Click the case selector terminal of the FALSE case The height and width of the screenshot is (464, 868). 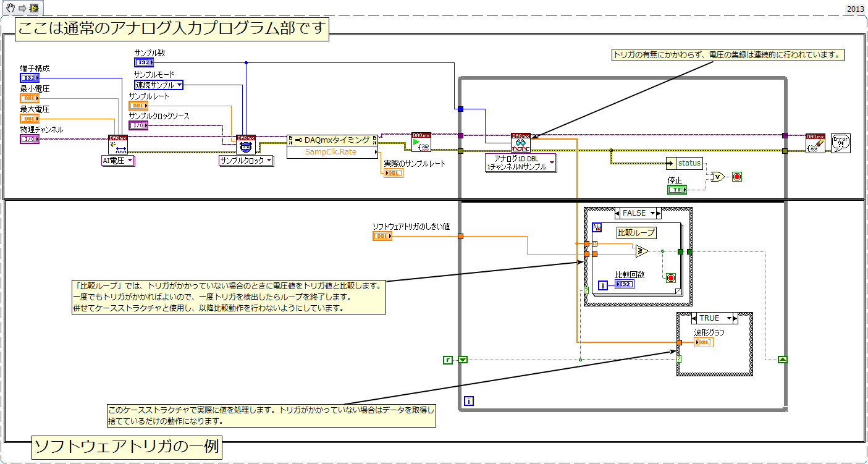tap(586, 290)
